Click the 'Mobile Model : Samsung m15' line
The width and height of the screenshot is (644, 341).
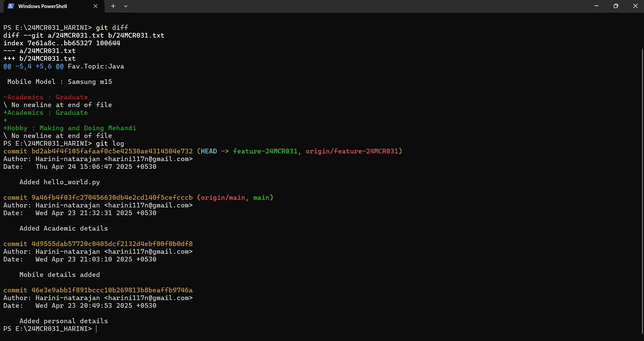pos(60,82)
